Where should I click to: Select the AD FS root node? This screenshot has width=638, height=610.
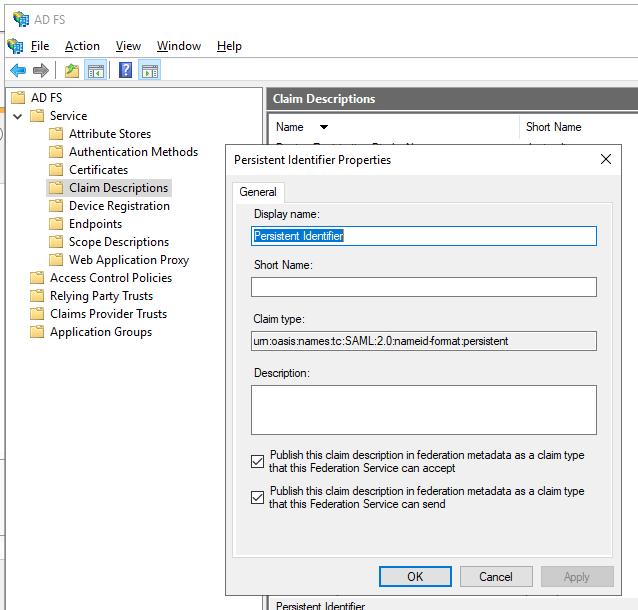point(46,98)
